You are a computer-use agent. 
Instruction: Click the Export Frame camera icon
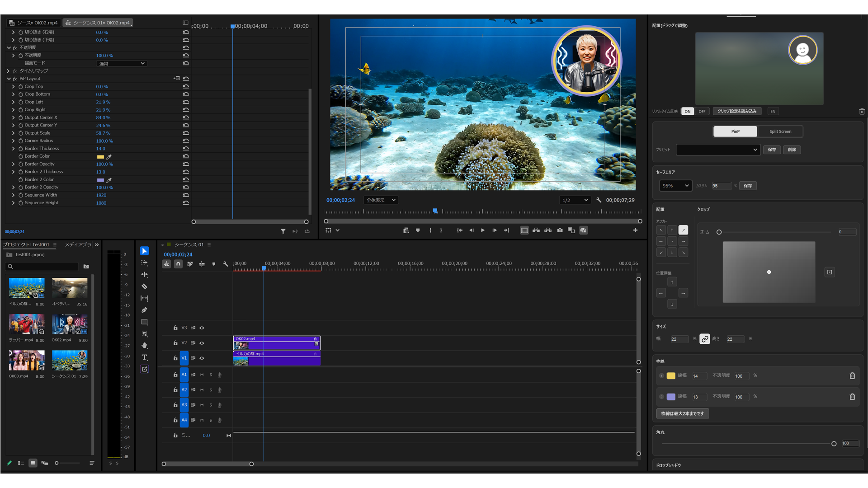click(x=560, y=230)
